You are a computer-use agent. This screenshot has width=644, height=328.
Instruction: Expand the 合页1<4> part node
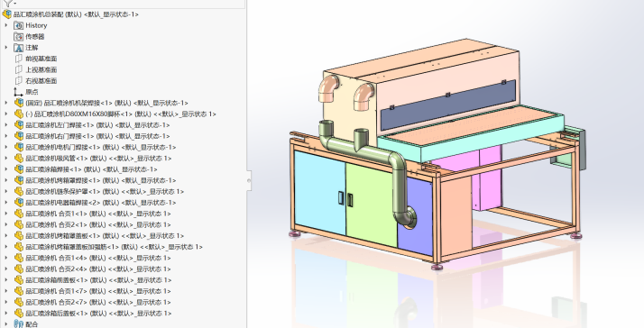tap(6, 259)
